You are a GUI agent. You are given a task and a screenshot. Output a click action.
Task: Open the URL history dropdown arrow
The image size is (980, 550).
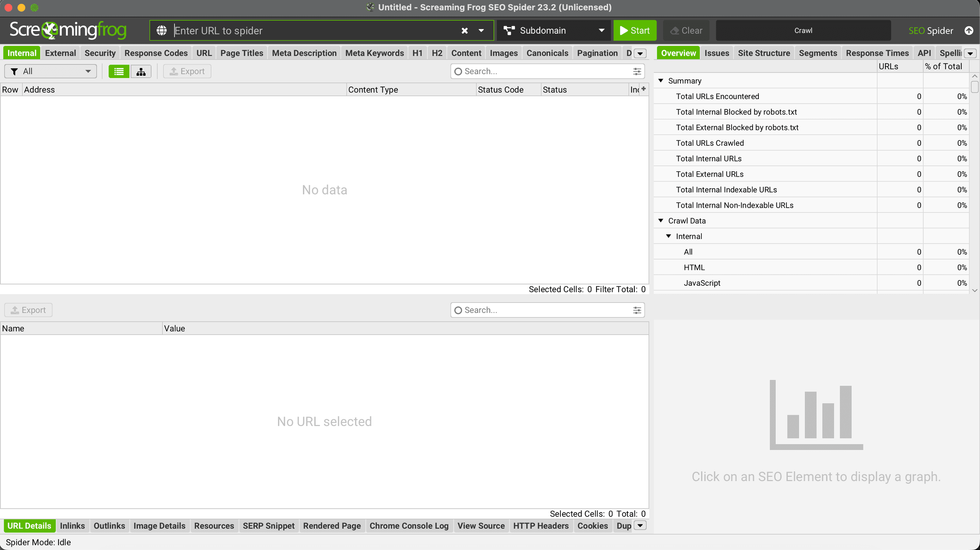[481, 31]
